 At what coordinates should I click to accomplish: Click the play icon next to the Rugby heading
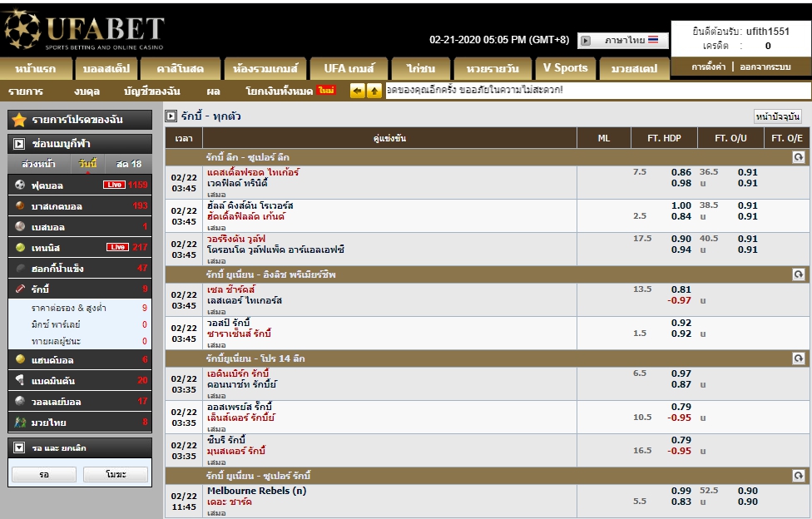tap(171, 116)
